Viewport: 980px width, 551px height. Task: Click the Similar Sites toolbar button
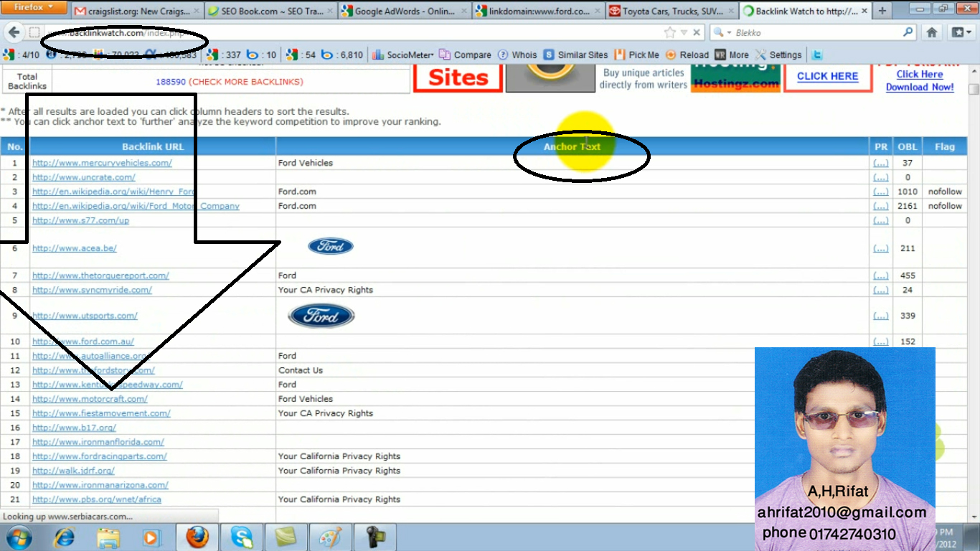pyautogui.click(x=576, y=55)
